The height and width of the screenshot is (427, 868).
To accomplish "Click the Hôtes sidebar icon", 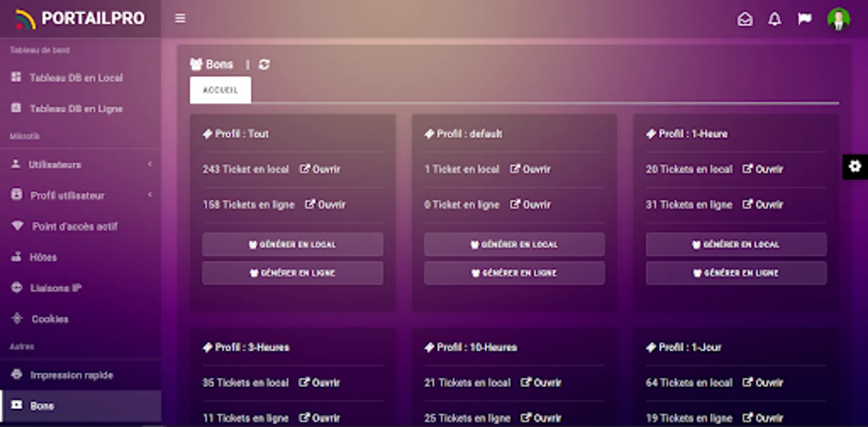I will (16, 257).
